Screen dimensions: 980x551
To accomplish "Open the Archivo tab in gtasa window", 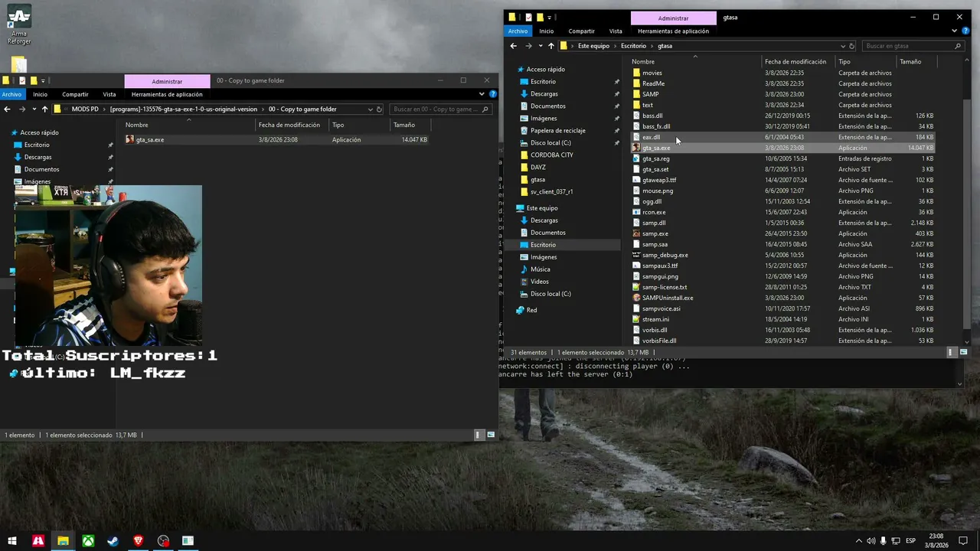I will 518,31.
